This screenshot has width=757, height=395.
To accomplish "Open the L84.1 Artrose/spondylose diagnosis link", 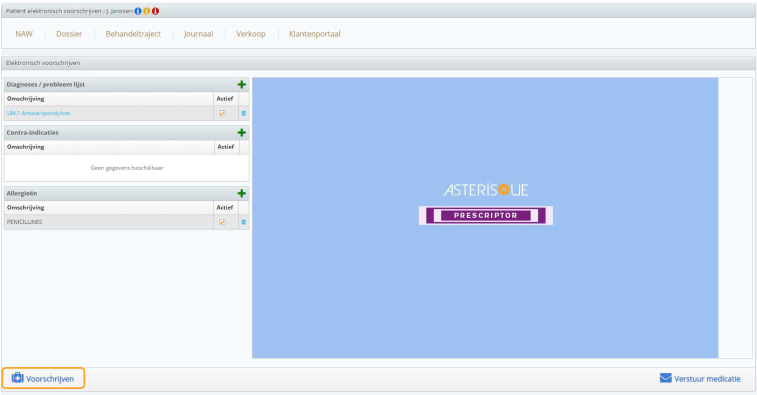I will [38, 113].
